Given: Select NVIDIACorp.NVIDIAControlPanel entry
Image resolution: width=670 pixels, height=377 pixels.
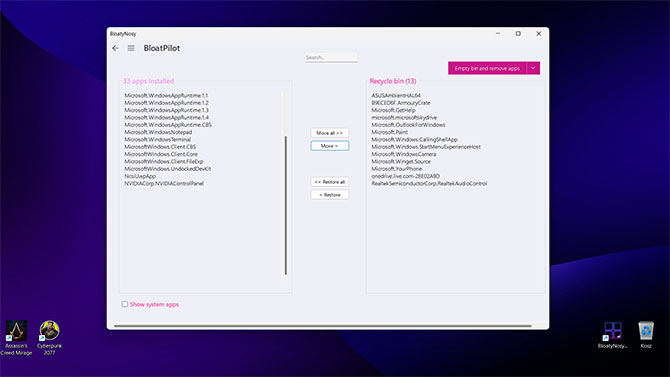Looking at the screenshot, I should [x=164, y=183].
